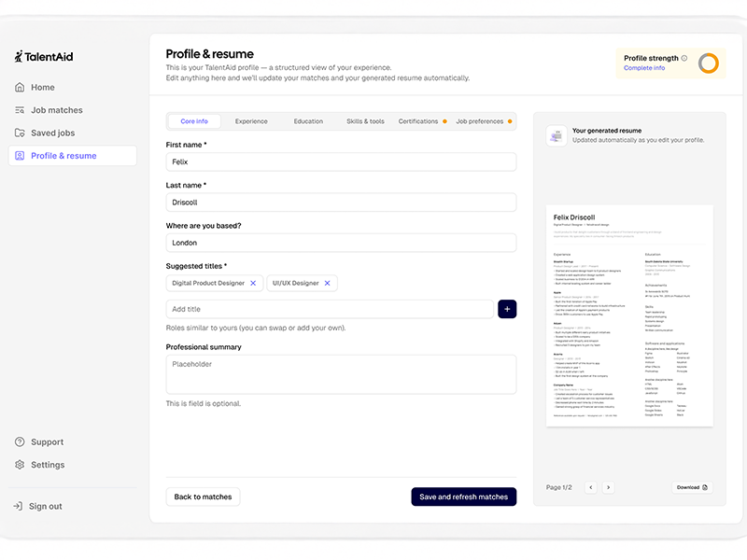Screen dimensions: 747x560
Task: Click the Settings gear icon
Action: pyautogui.click(x=20, y=465)
